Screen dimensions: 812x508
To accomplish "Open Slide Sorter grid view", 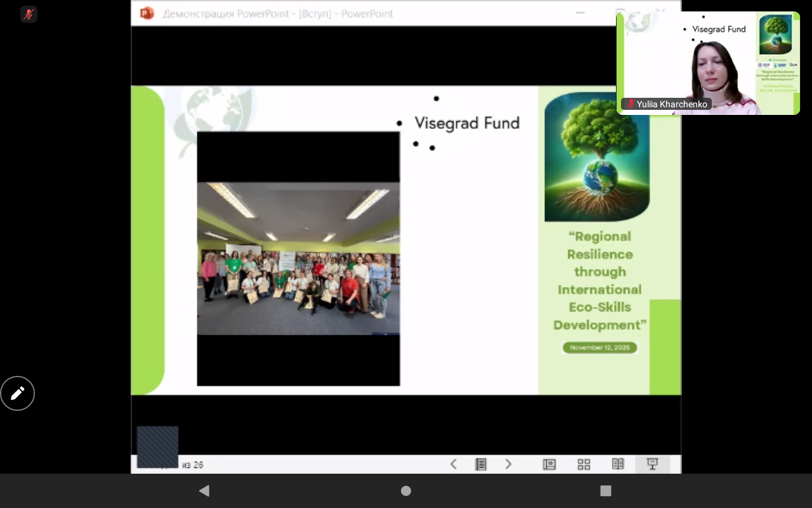I will pos(584,464).
